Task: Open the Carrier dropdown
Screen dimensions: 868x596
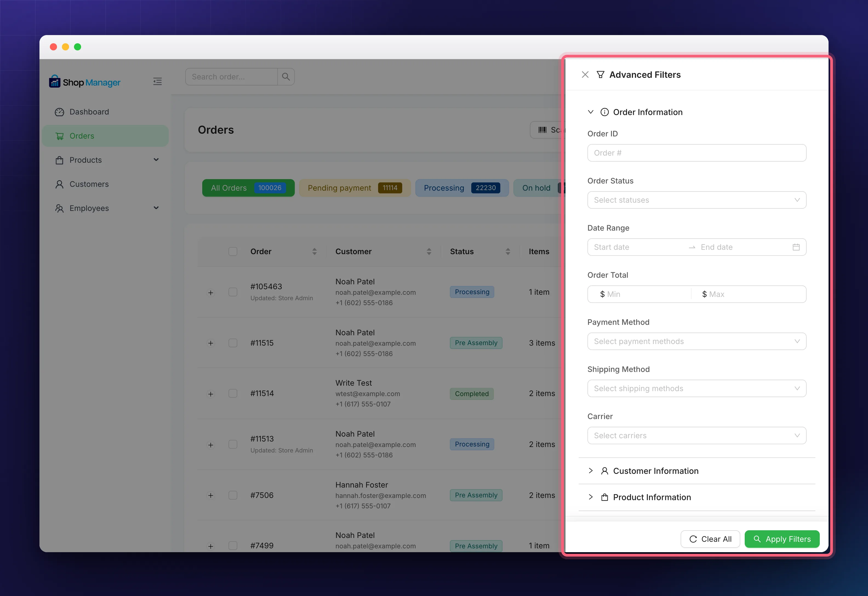Action: point(696,435)
